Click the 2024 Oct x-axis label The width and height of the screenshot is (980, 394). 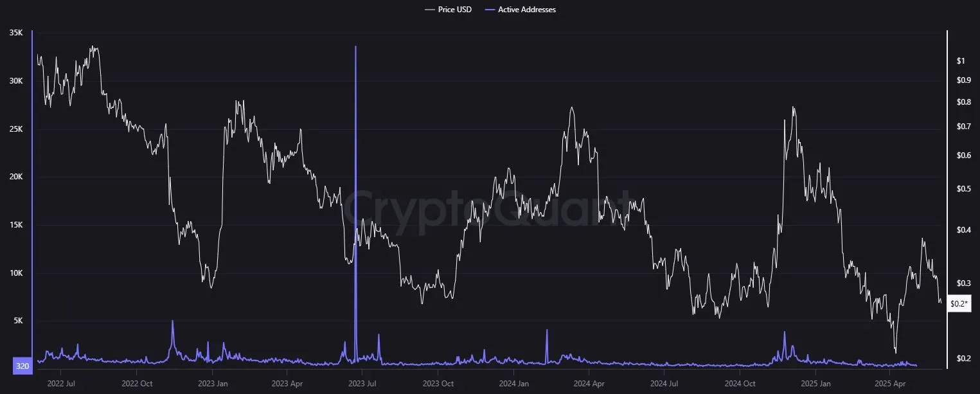(739, 384)
